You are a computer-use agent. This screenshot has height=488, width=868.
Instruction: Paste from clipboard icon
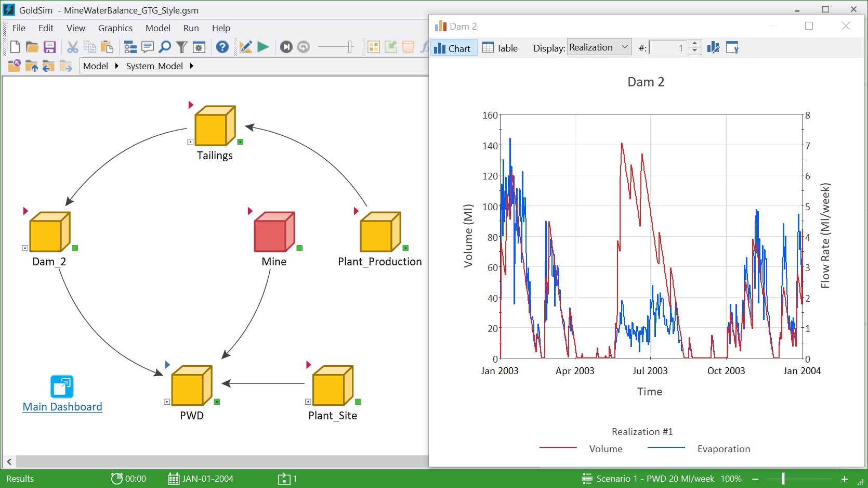[107, 47]
